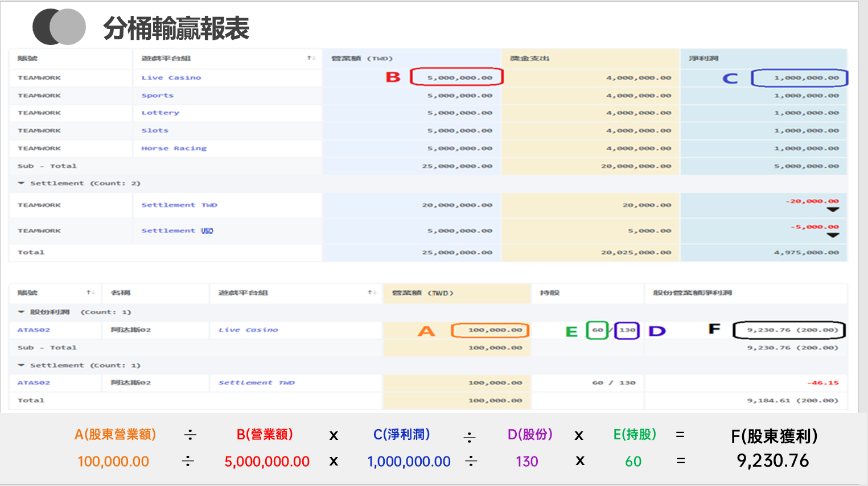Select the 持股 column header
Screen dimensions: 868x486
point(550,293)
